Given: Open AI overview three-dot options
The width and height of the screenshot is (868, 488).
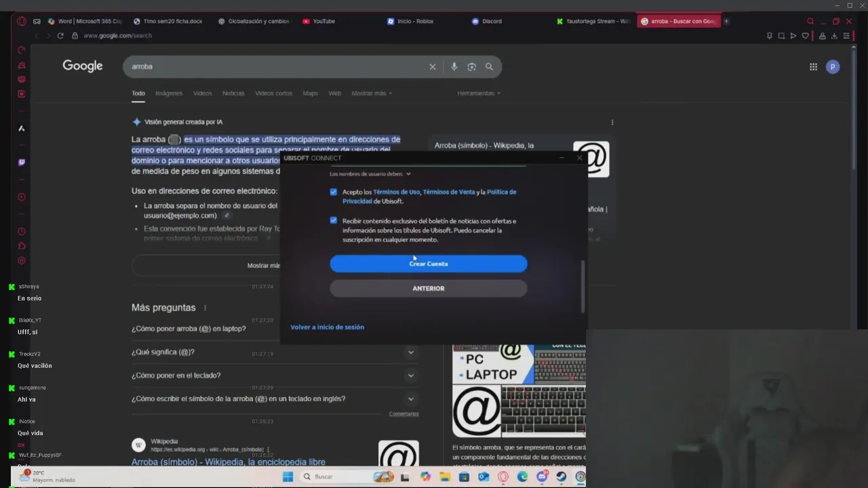Looking at the screenshot, I should pyautogui.click(x=612, y=122).
